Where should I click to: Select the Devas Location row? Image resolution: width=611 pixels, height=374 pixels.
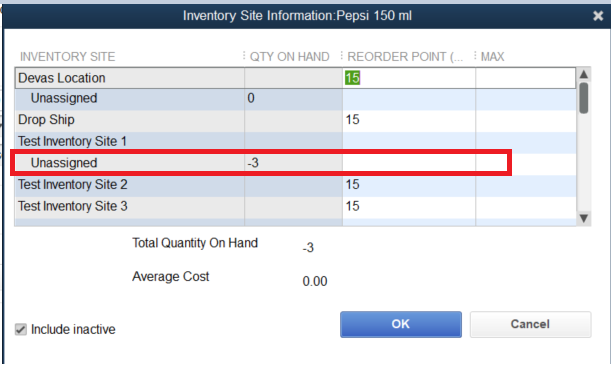pos(295,78)
